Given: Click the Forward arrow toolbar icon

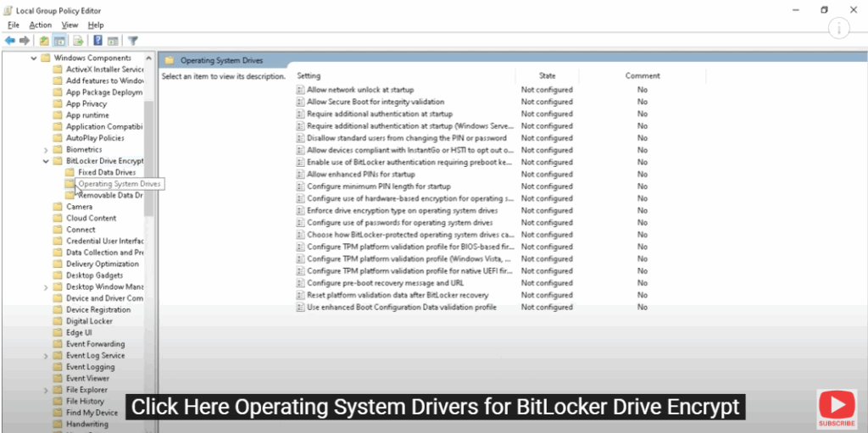Looking at the screenshot, I should 24,41.
